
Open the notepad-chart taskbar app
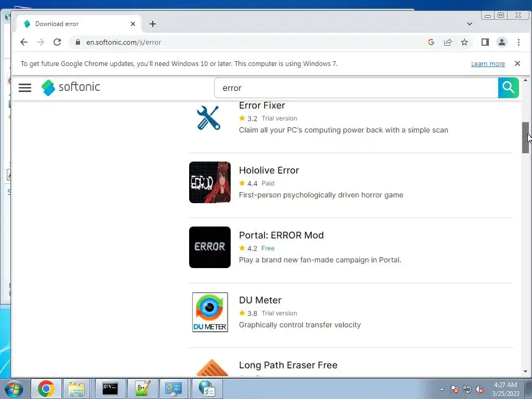coord(142,389)
